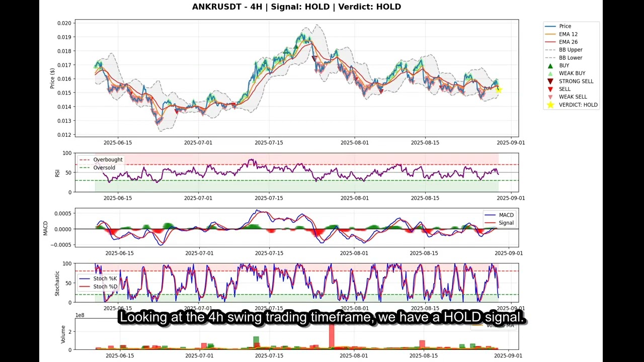Click the orange EMA 12 line sample in legend
The width and height of the screenshot is (644, 362).
pyautogui.click(x=550, y=34)
